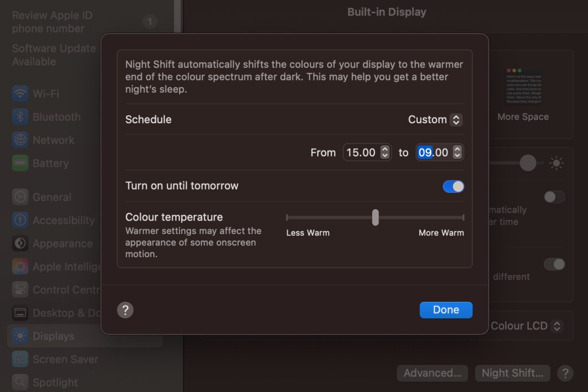Click the Done button

[x=446, y=310]
